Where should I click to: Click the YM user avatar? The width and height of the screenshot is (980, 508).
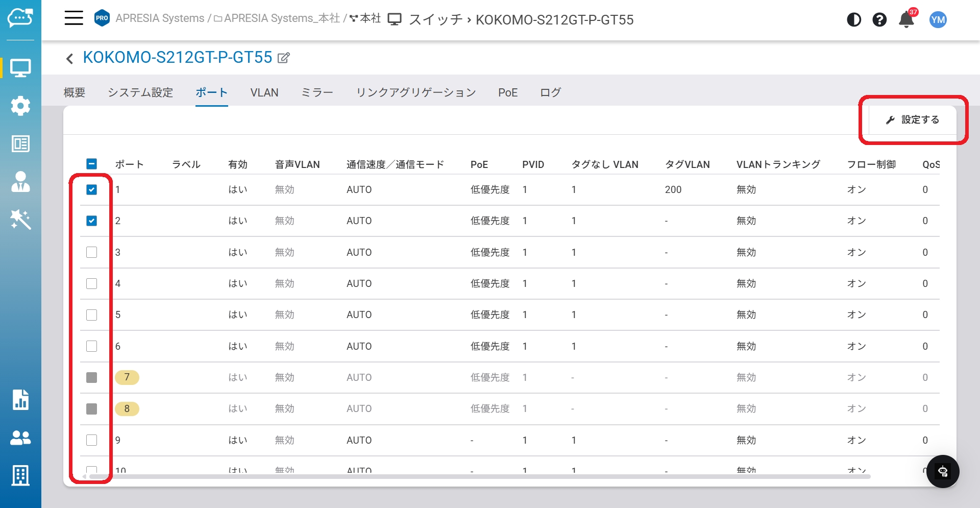(938, 20)
